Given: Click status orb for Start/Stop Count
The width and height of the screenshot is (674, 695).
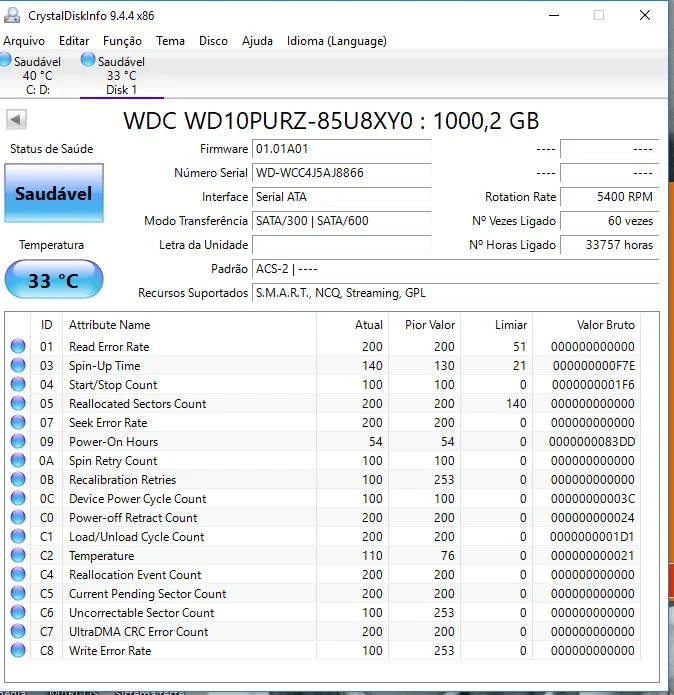Looking at the screenshot, I should [x=18, y=384].
